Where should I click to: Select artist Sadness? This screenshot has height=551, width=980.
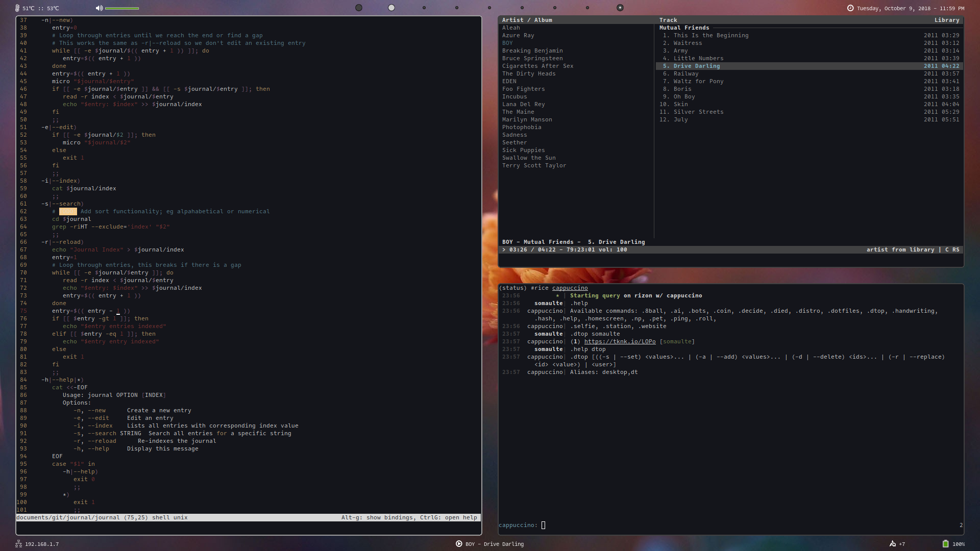[x=514, y=135]
